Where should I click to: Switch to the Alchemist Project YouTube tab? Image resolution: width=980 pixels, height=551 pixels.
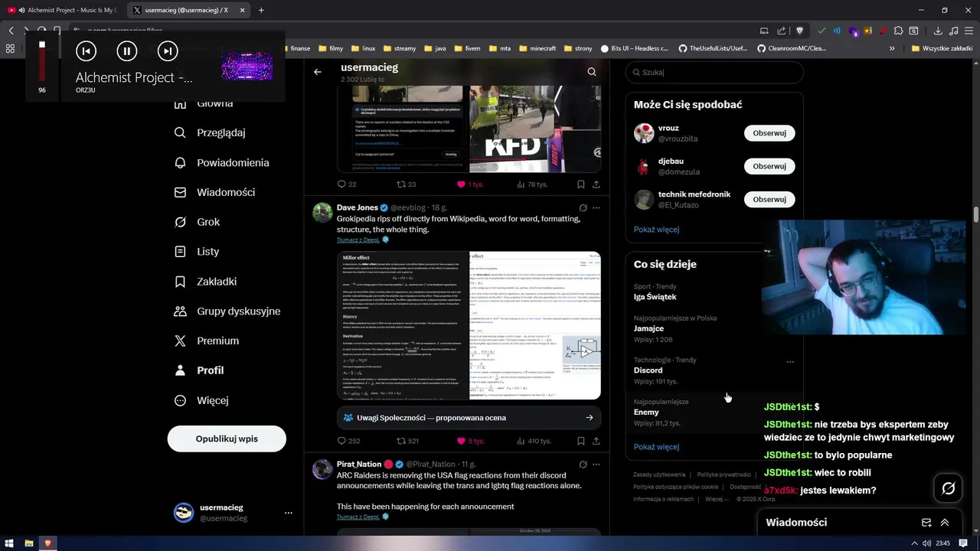64,10
